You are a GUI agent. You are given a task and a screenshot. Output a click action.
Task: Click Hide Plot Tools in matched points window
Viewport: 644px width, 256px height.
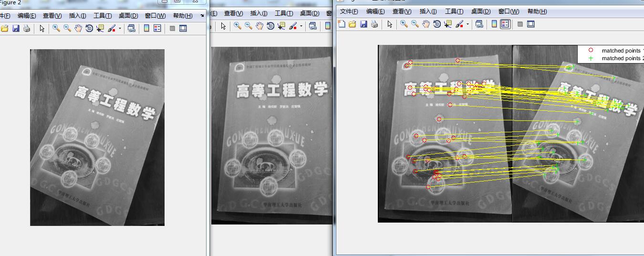click(x=520, y=24)
